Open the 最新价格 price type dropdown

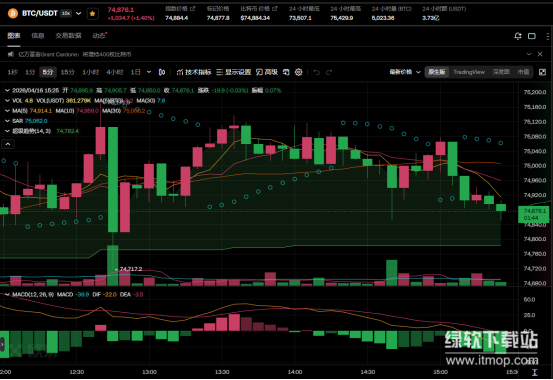[405, 72]
